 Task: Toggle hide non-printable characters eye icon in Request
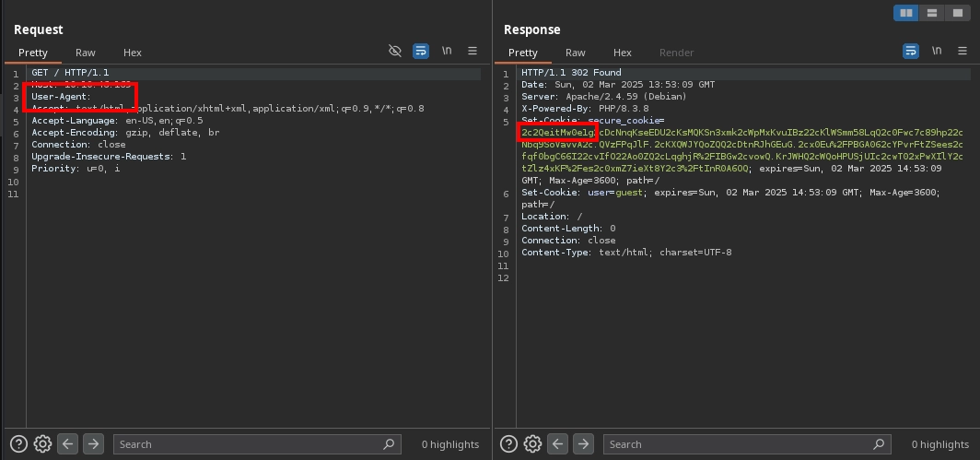(x=395, y=52)
